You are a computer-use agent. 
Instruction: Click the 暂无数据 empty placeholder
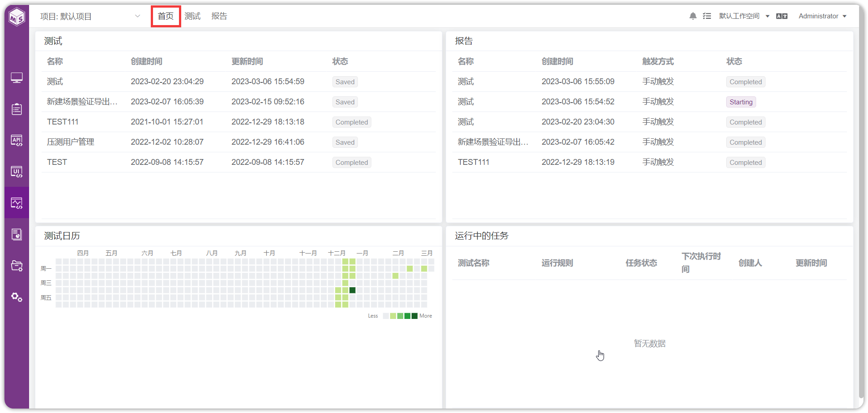click(x=650, y=344)
